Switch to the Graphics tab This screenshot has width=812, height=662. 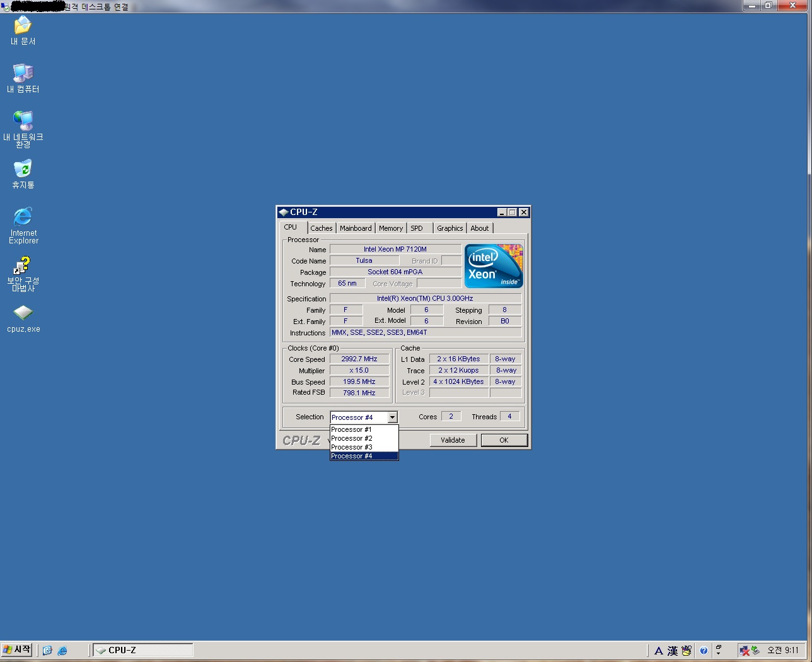pos(450,228)
